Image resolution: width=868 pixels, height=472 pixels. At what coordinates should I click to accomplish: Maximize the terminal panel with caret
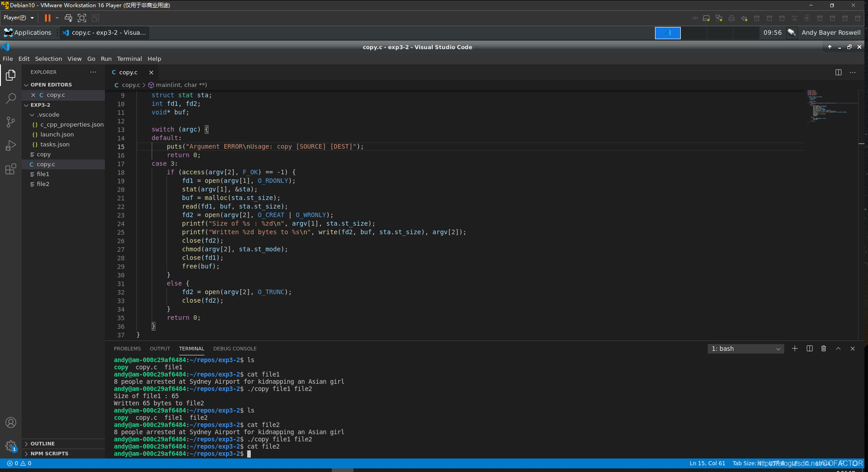coord(838,349)
